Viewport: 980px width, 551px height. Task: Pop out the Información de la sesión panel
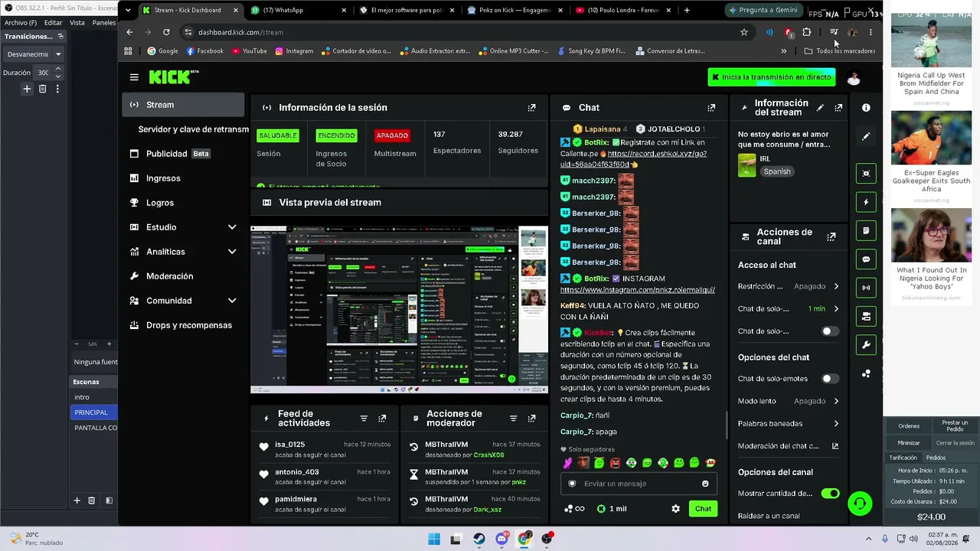click(531, 108)
